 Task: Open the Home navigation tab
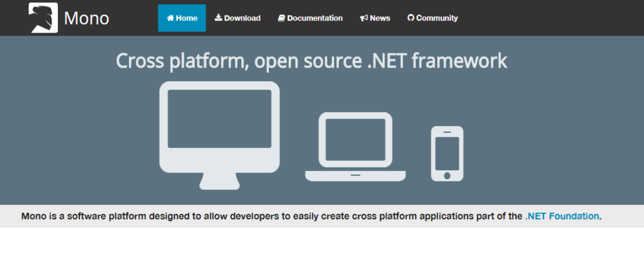182,18
